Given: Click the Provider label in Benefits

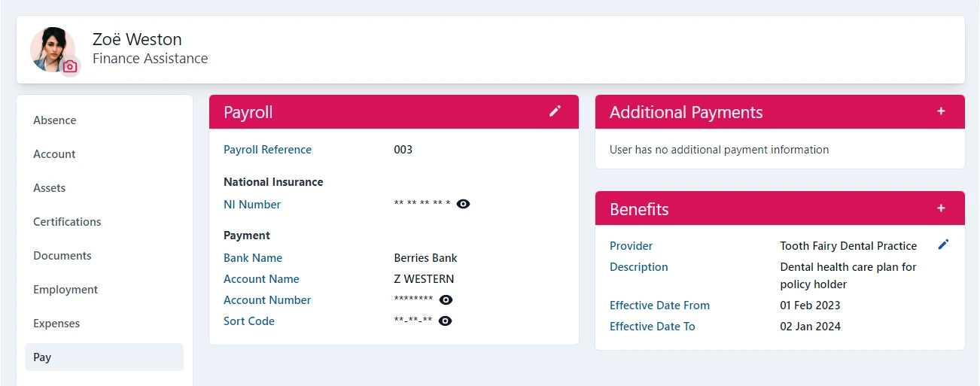Looking at the screenshot, I should tap(631, 246).
